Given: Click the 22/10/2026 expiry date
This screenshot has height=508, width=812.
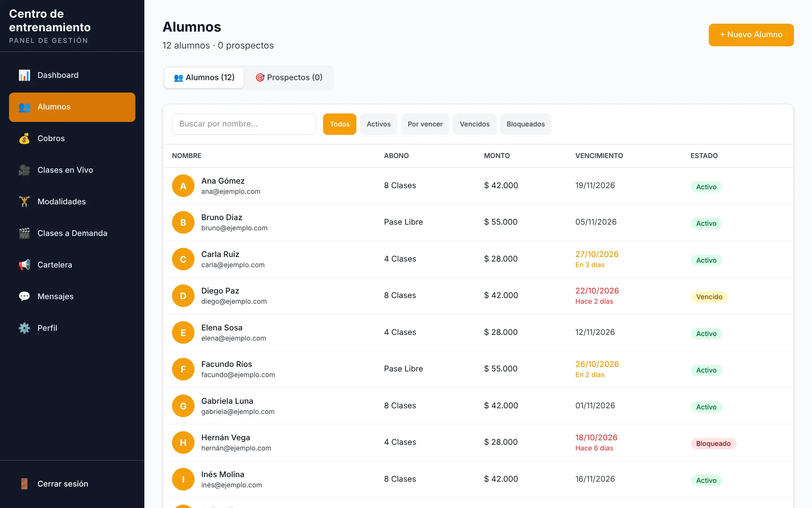Looking at the screenshot, I should click(597, 291).
